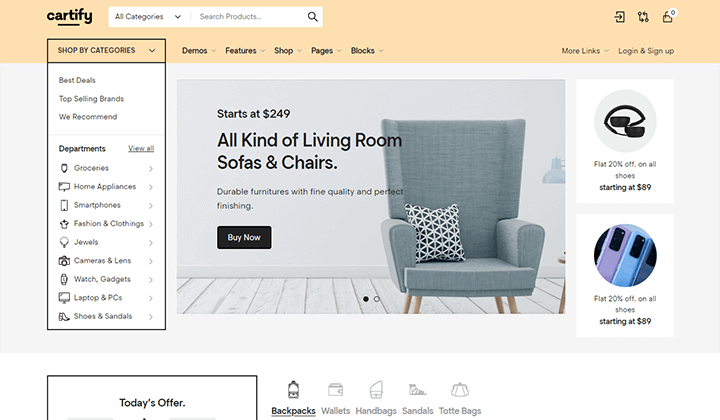Go to first slide dot
Viewport: 720px width, 420px height.
(x=366, y=299)
